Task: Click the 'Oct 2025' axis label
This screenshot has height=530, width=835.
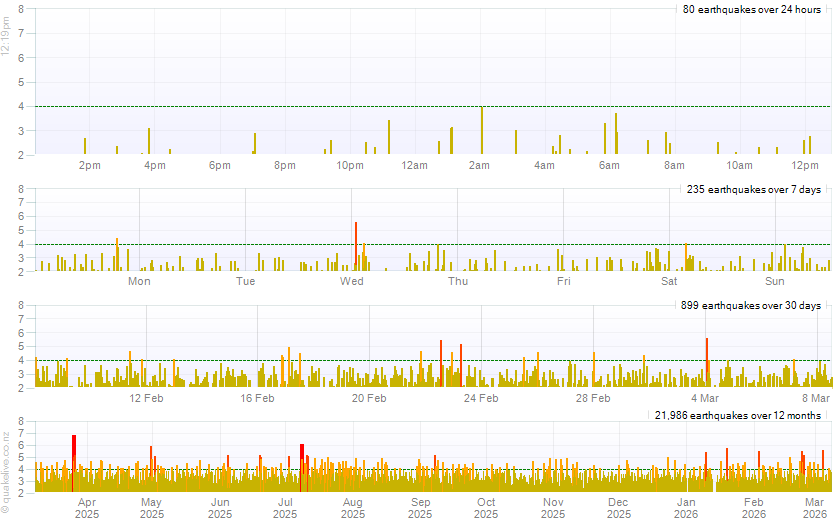Action: 486,508
